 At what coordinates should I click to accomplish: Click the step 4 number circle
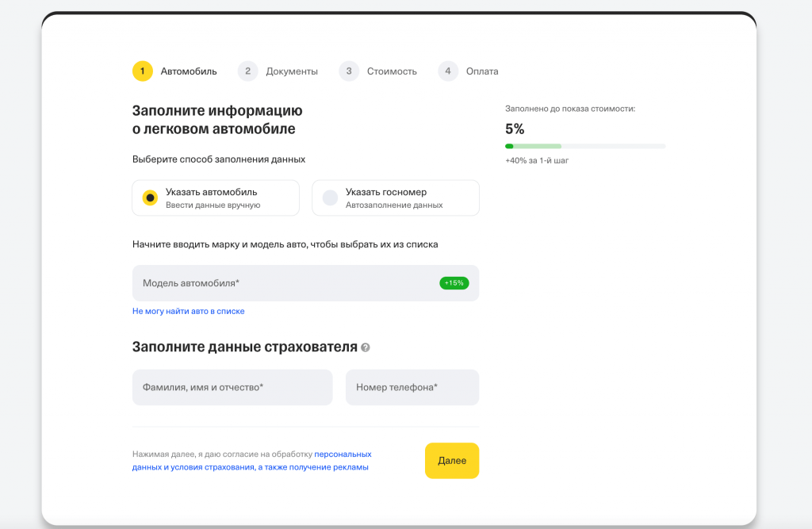pos(448,71)
